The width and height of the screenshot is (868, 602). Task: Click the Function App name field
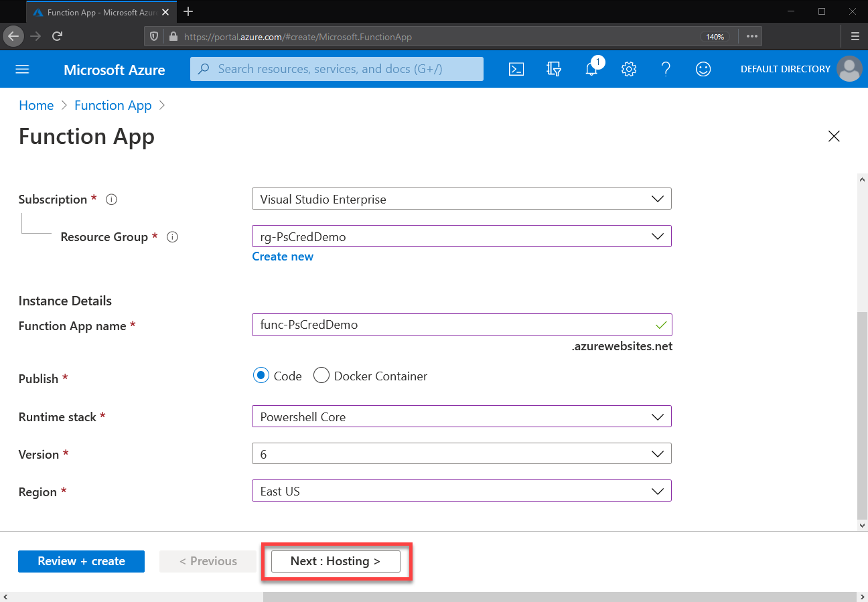(461, 325)
